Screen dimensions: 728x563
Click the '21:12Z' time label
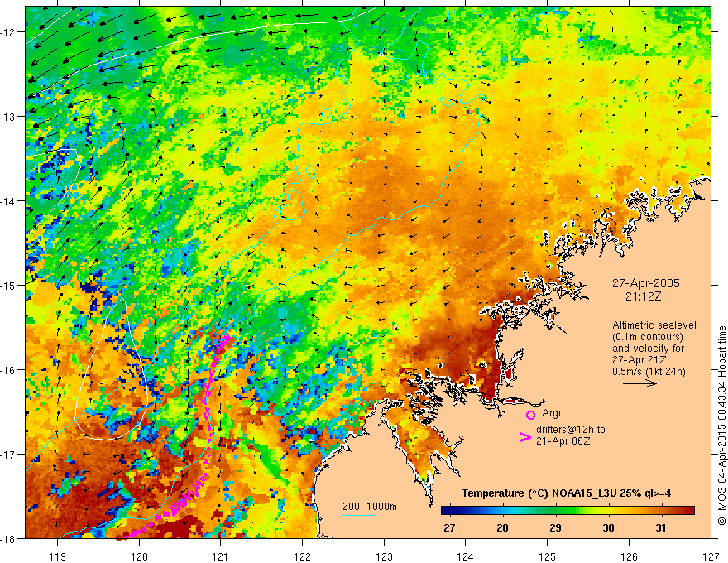point(643,296)
